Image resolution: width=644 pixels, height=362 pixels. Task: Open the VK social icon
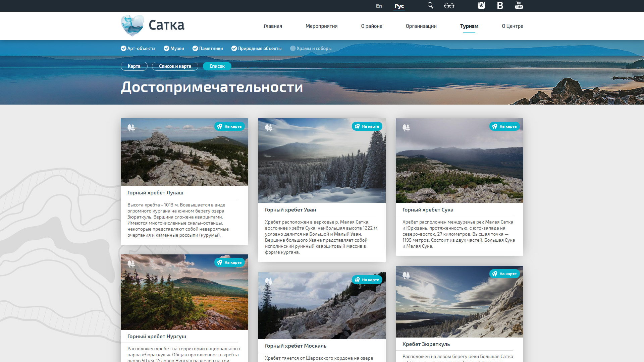tap(500, 5)
